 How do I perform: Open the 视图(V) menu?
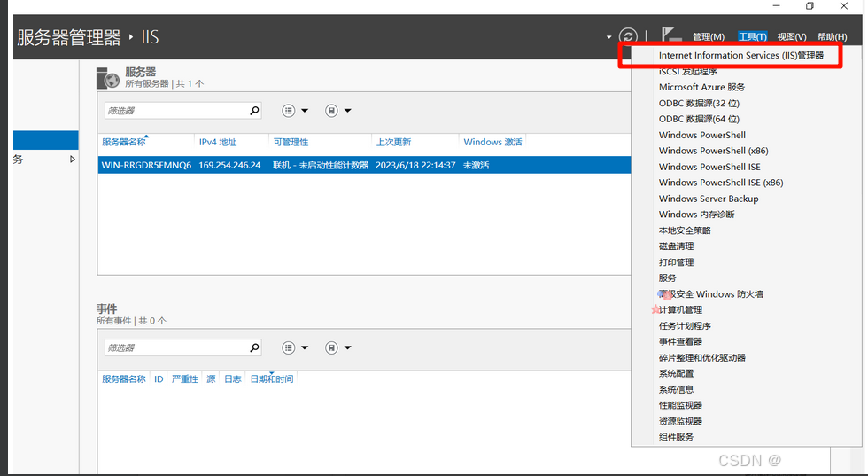pyautogui.click(x=792, y=36)
